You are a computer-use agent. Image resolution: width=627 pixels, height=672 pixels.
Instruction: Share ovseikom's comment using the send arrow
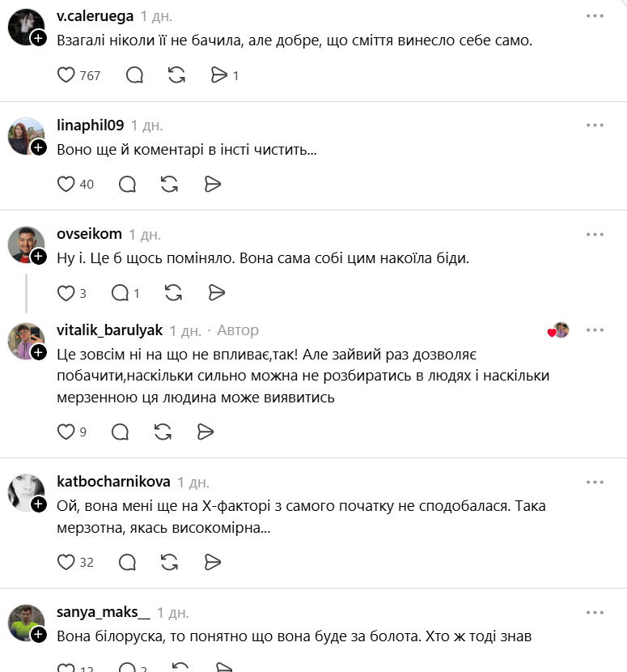tap(216, 293)
